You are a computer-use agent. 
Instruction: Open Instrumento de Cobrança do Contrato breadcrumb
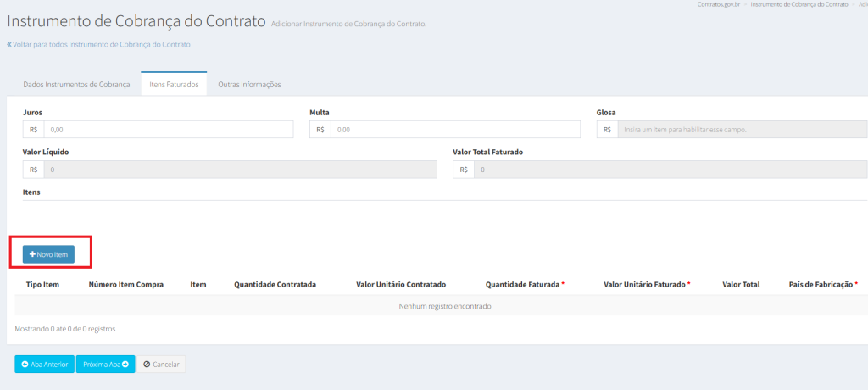click(x=798, y=5)
